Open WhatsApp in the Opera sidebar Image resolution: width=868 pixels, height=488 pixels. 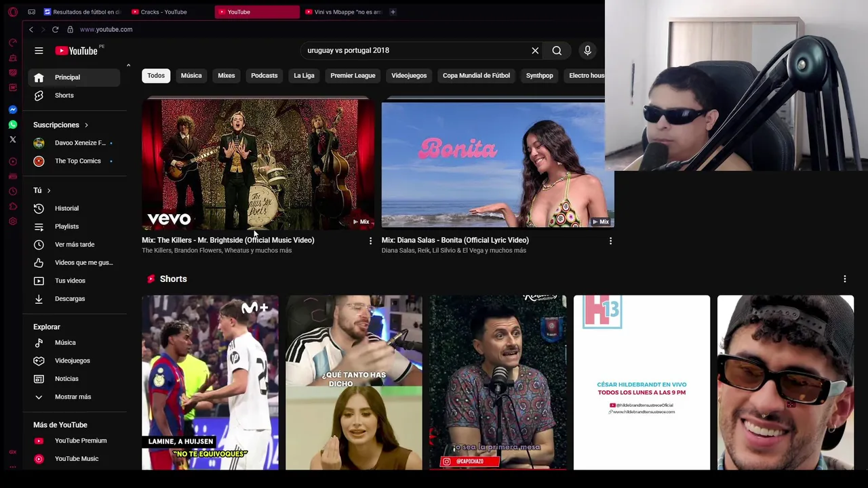pyautogui.click(x=13, y=125)
